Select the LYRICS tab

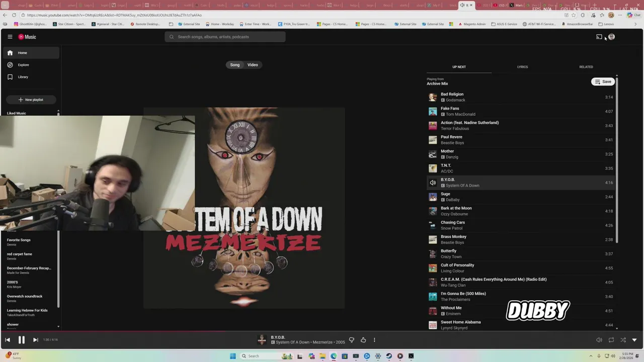tap(522, 67)
